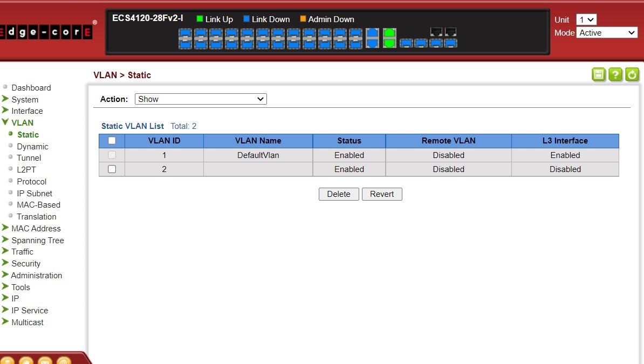Select the lower blue RJ45 port beside green ports

point(373,43)
